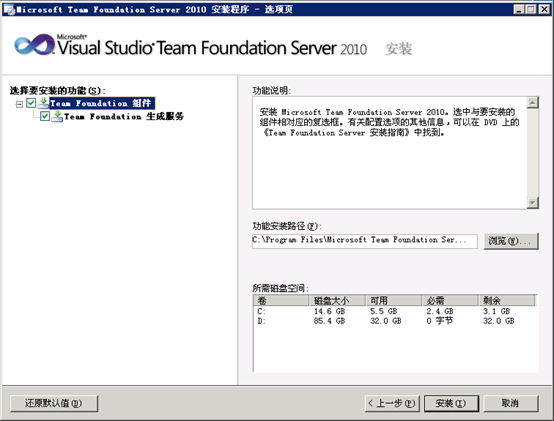Select the Team Foundation 生成服务 tree item
This screenshot has height=421, width=554.
pyautogui.click(x=124, y=116)
